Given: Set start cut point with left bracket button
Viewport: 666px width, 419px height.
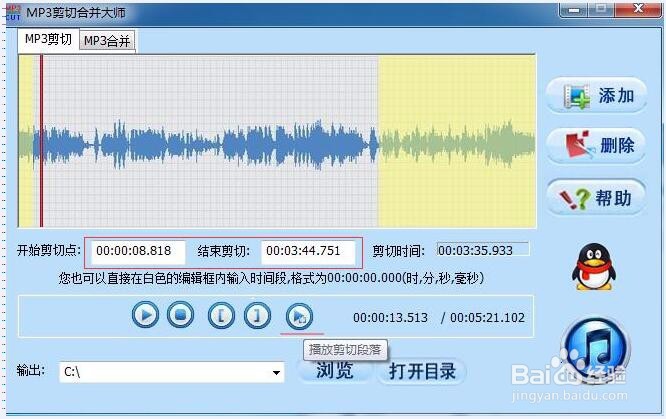Looking at the screenshot, I should (221, 315).
